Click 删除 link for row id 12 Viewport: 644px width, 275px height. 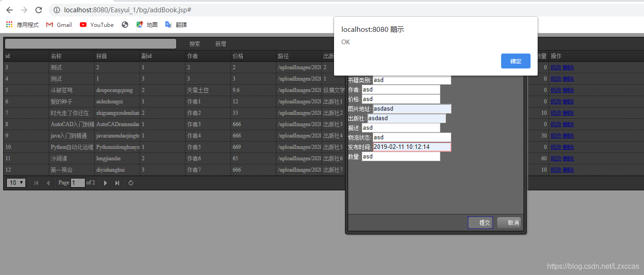coord(569,170)
